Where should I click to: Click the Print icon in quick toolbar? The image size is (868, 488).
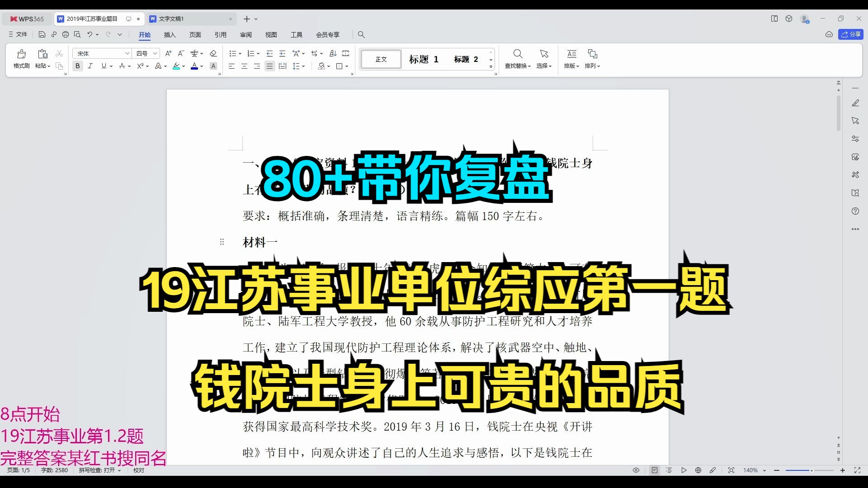tap(66, 34)
